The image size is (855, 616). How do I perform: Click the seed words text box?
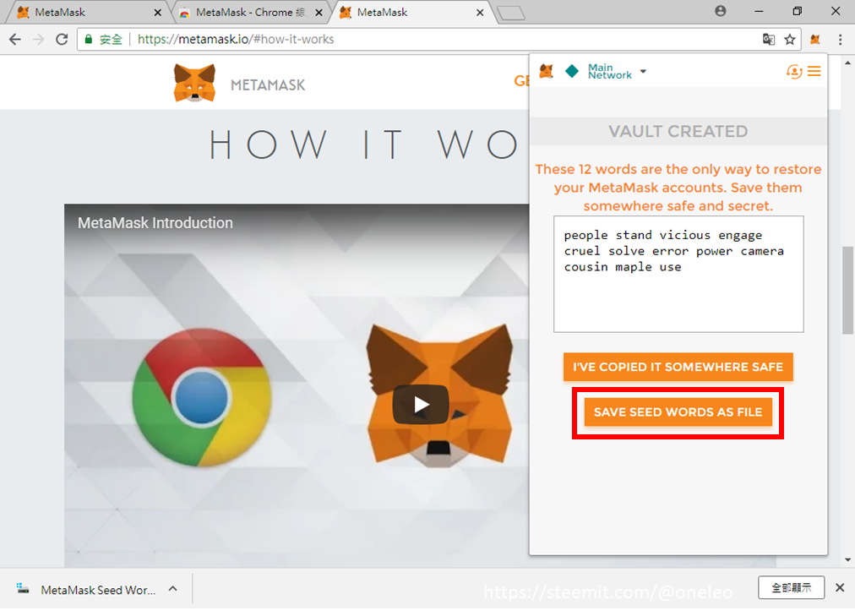678,274
